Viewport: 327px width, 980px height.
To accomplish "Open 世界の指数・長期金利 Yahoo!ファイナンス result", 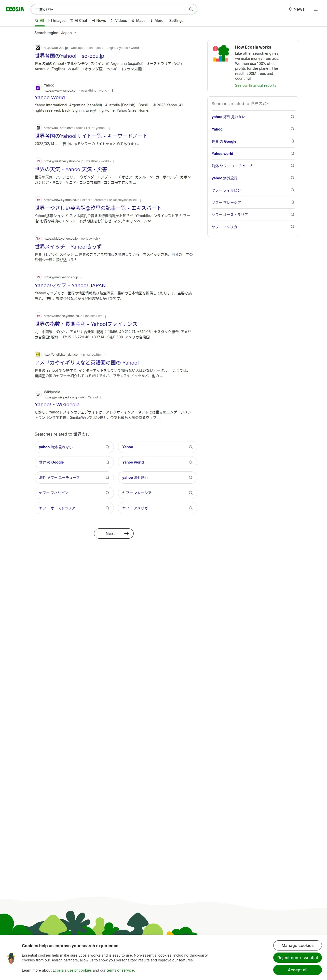I will pos(86,324).
